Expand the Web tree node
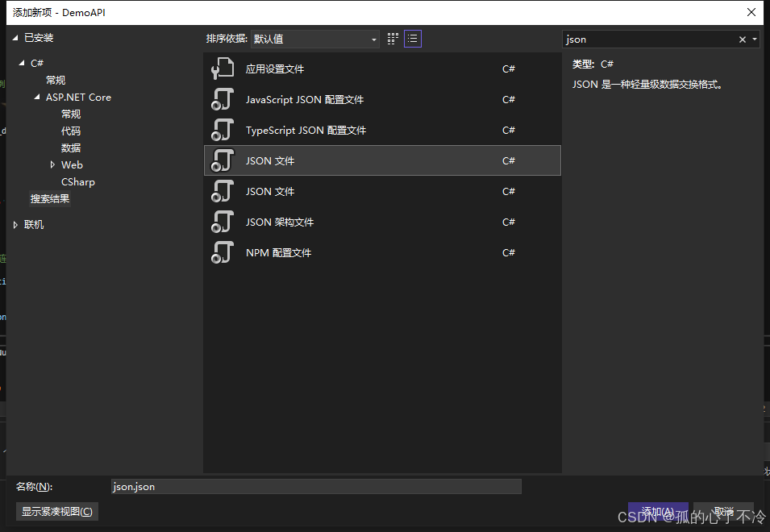Image resolution: width=770 pixels, height=532 pixels. (x=52, y=164)
